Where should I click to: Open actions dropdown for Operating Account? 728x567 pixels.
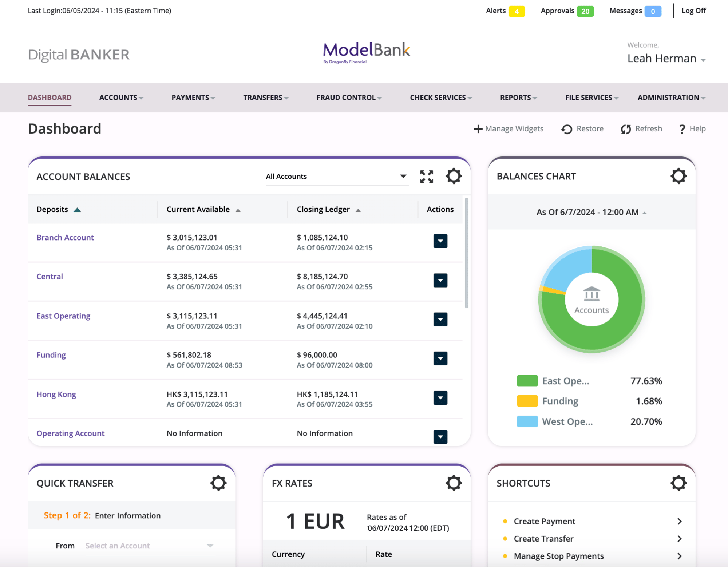click(x=440, y=437)
